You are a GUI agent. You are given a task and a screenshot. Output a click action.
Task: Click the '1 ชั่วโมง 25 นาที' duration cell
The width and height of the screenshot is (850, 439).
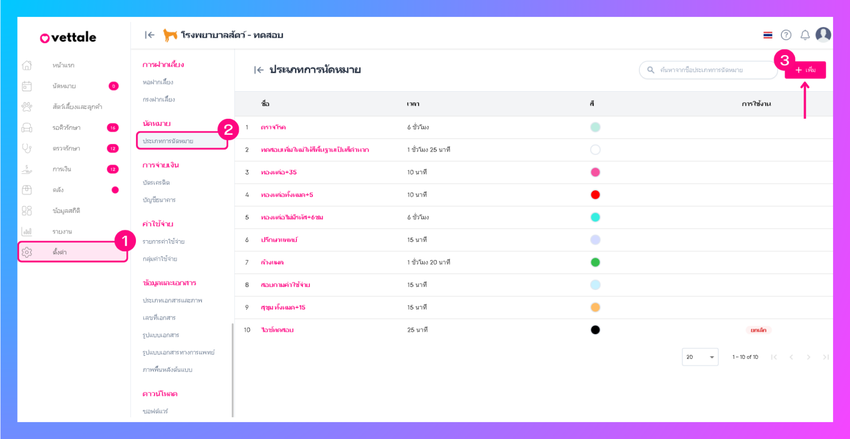pos(429,150)
